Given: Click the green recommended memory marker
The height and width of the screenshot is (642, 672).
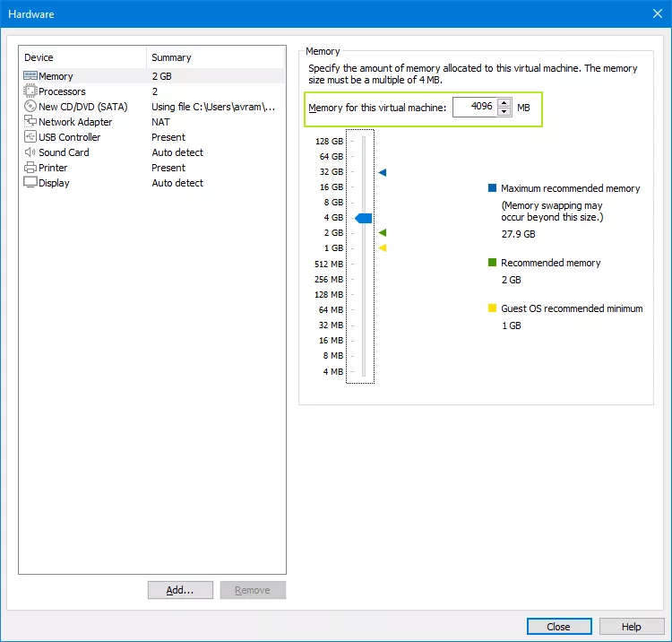Looking at the screenshot, I should tap(383, 232).
